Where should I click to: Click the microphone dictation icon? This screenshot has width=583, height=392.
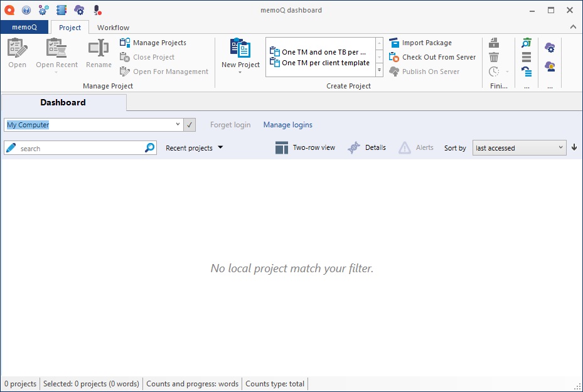97,10
